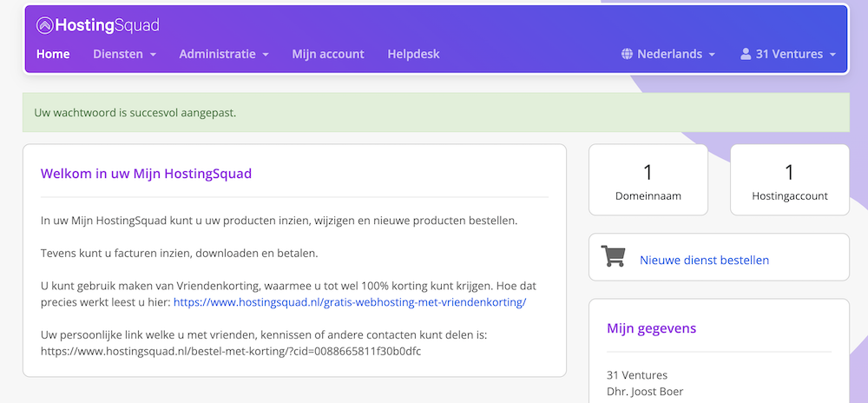Open the Home menu item
This screenshot has width=868, height=403.
(53, 54)
